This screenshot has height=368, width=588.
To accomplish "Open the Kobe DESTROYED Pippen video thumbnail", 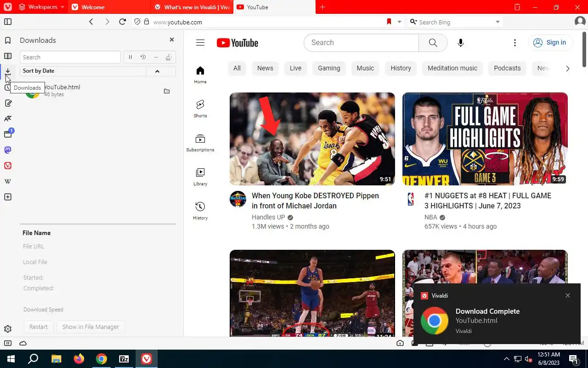I will tap(312, 139).
